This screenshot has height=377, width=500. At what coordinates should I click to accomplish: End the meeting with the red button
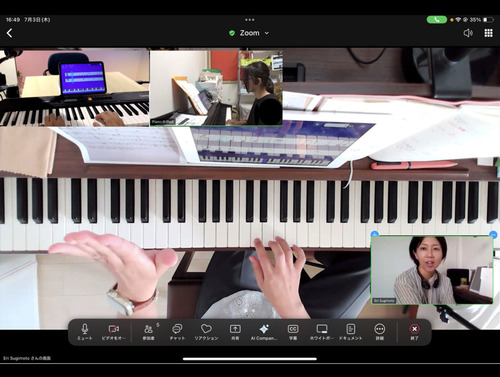(414, 332)
